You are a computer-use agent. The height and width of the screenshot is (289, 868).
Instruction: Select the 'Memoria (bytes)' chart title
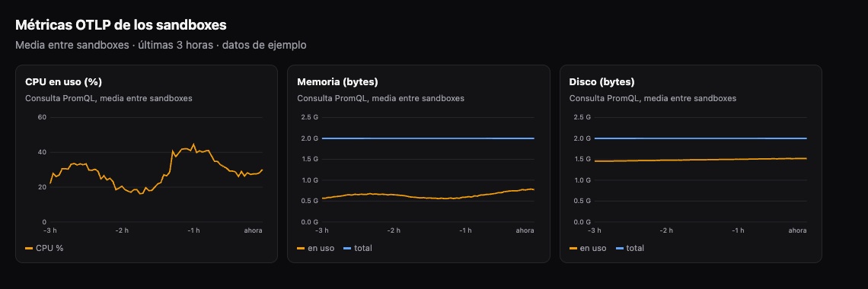tap(337, 82)
